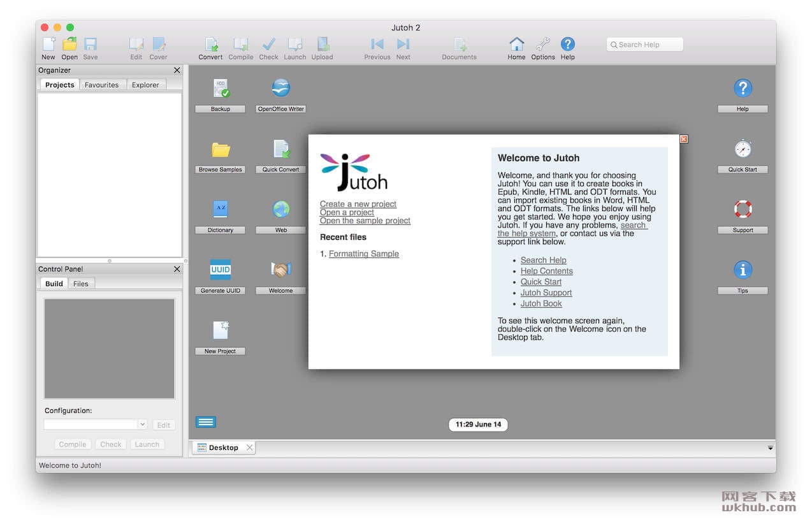Switch to the Favourites tab
Viewport: 812px width, 524px height.
(102, 85)
